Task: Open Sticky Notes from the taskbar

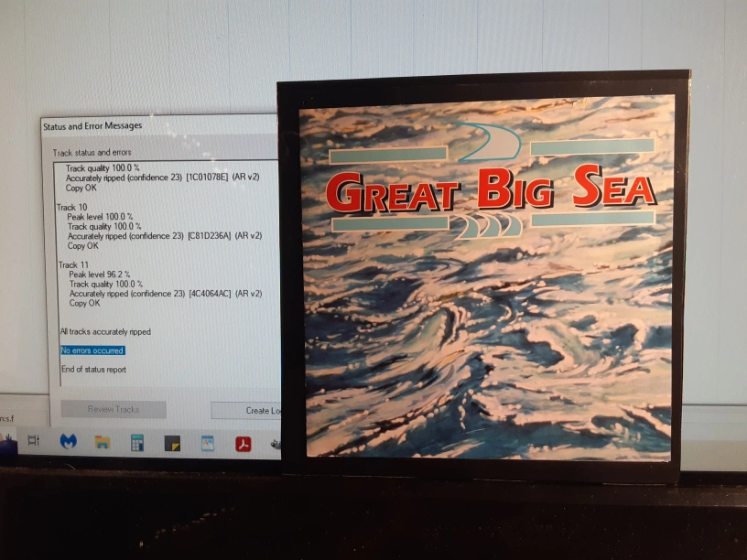Action: click(172, 443)
